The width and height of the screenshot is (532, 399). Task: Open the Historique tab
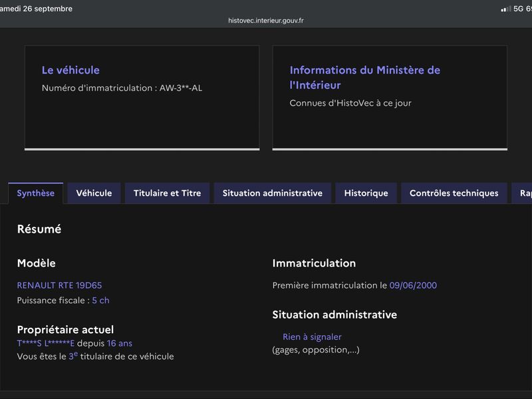pyautogui.click(x=366, y=193)
